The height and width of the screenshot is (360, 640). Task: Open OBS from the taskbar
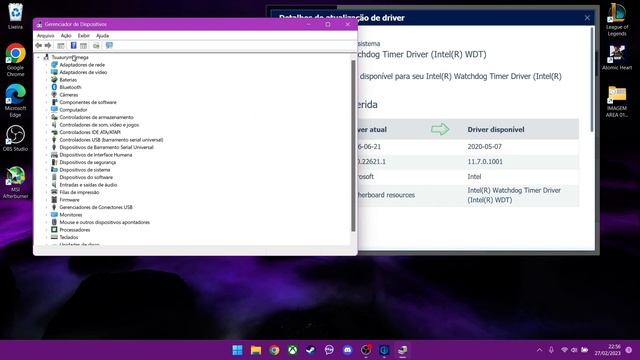click(366, 350)
